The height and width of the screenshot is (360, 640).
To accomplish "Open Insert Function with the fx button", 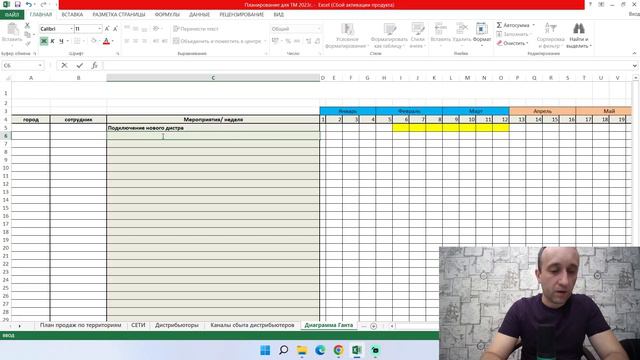I will coord(94,65).
